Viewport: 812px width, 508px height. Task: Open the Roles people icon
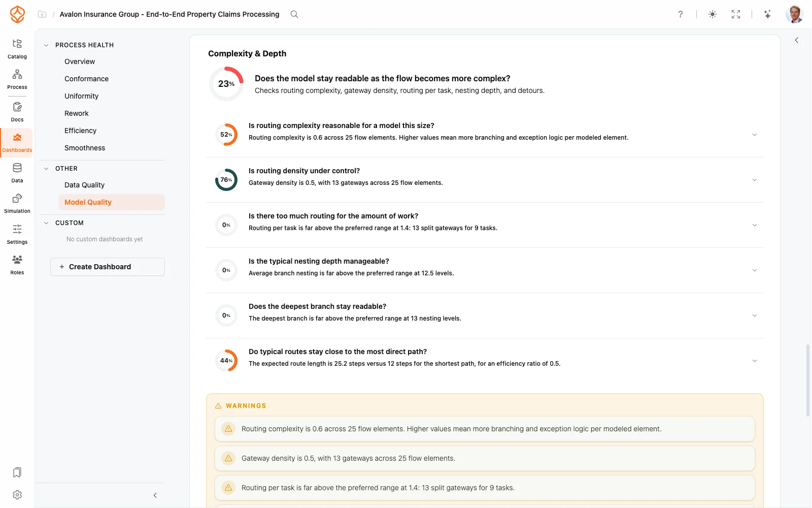pyautogui.click(x=17, y=260)
